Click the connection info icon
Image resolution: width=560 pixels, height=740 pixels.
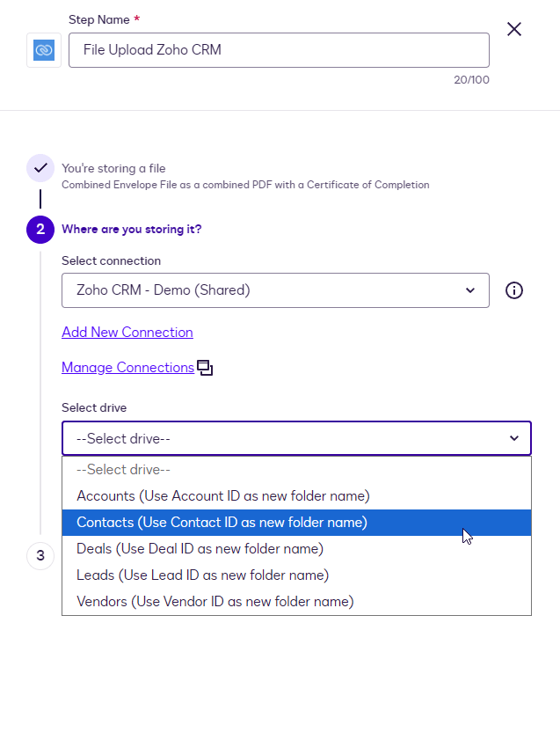click(514, 290)
